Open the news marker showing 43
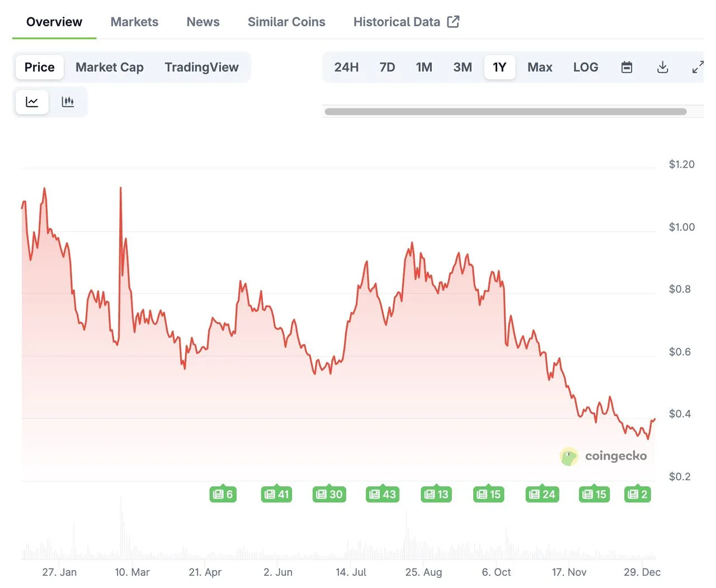This screenshot has height=588, width=716. click(383, 494)
